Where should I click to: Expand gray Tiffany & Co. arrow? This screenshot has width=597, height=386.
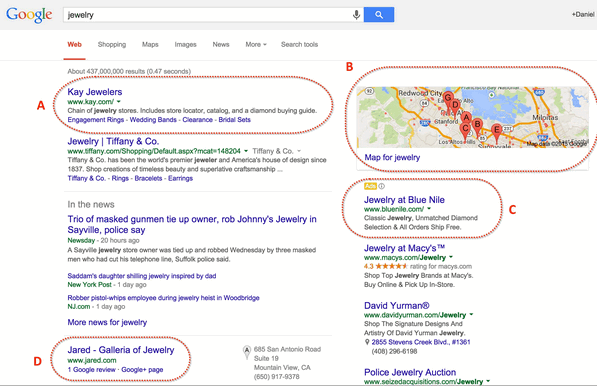pyautogui.click(x=299, y=151)
